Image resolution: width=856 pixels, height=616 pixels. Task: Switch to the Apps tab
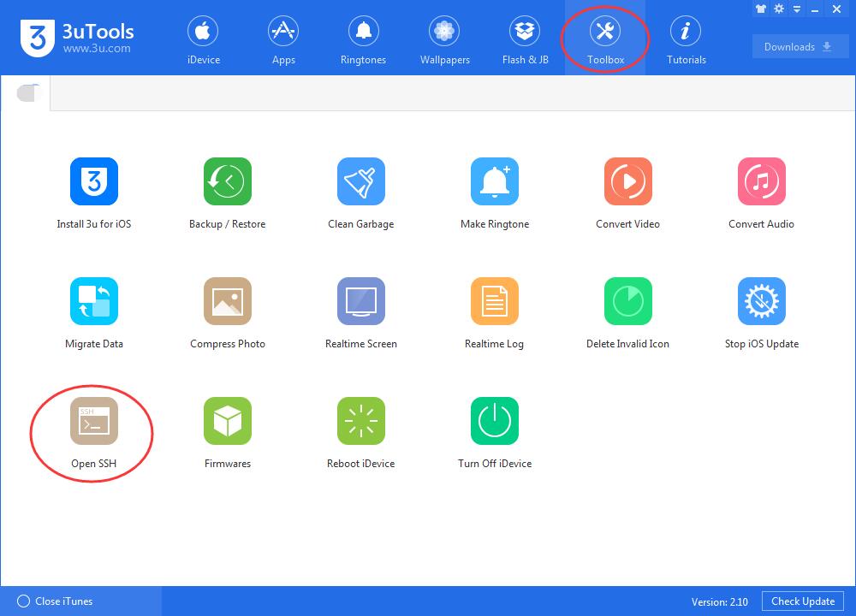click(x=283, y=39)
